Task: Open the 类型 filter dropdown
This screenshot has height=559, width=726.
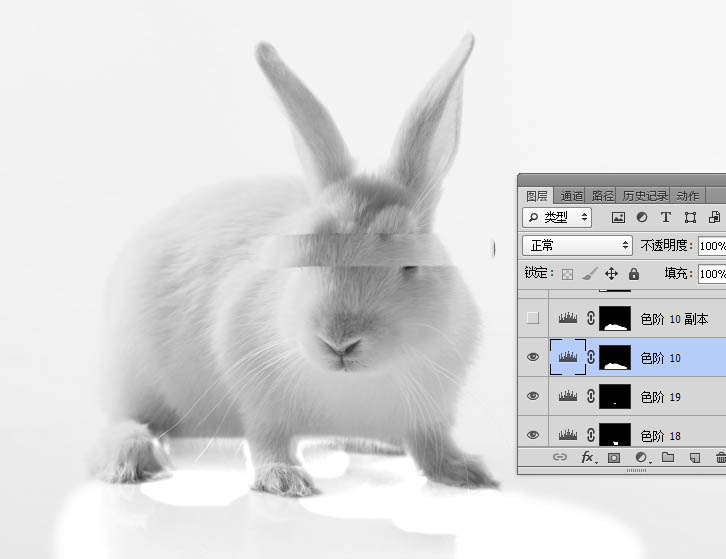Action: [x=557, y=217]
